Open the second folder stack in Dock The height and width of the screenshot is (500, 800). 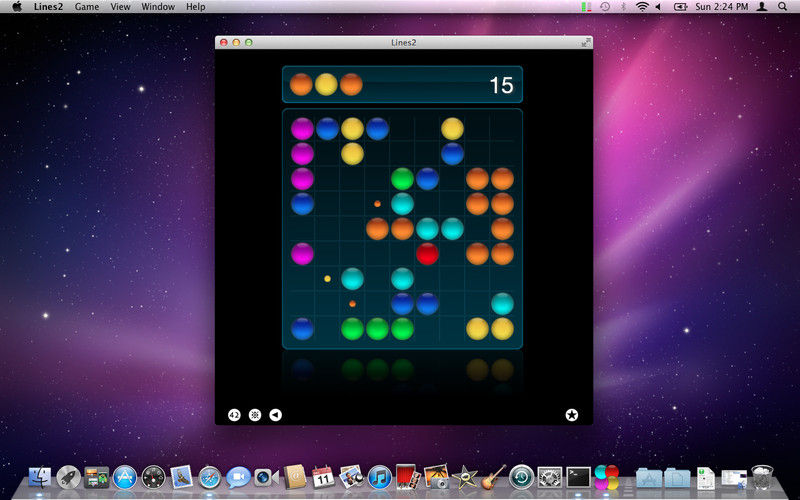[x=677, y=478]
